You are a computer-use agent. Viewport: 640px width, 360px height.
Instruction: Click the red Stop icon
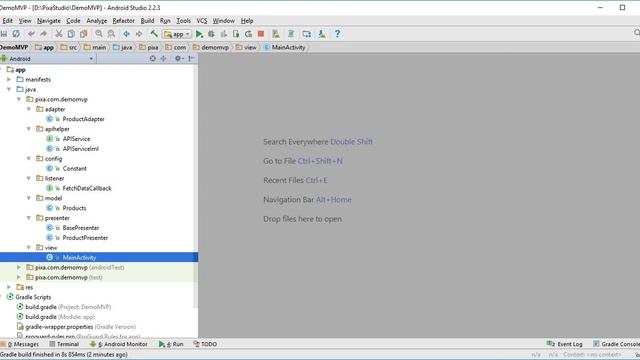tap(261, 34)
